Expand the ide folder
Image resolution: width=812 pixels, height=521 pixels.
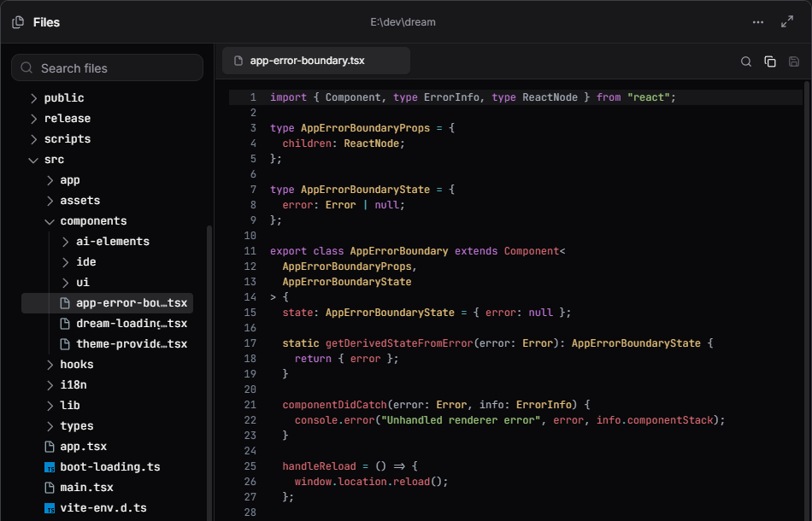coord(65,262)
